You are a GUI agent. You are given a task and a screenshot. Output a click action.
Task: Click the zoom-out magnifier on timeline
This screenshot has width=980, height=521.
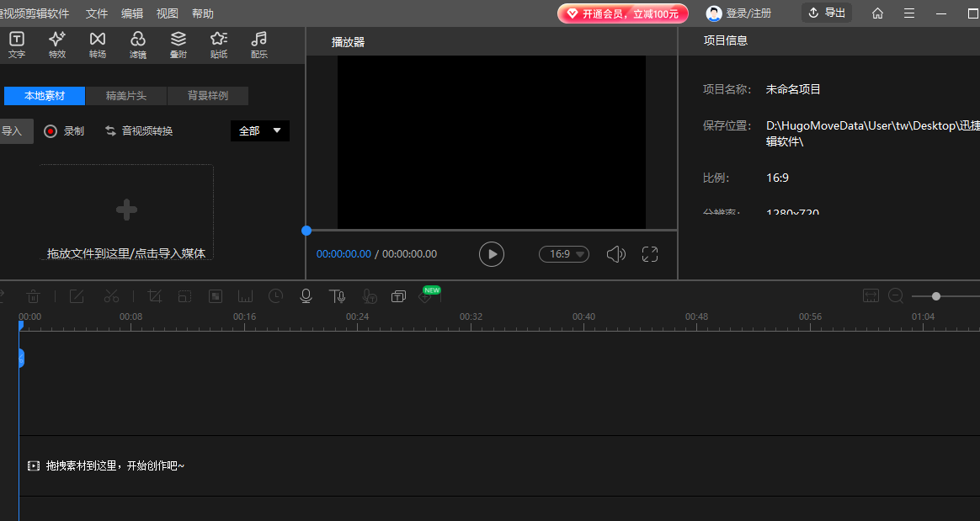click(x=896, y=296)
